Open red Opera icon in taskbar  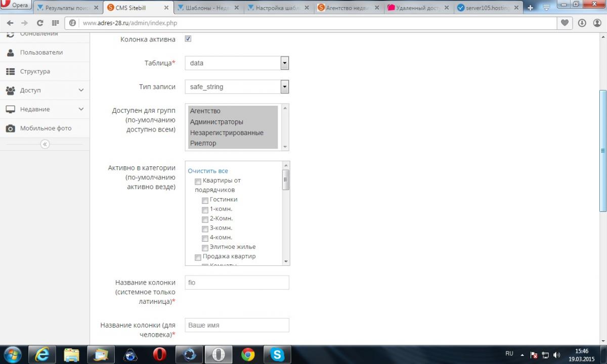(159, 355)
